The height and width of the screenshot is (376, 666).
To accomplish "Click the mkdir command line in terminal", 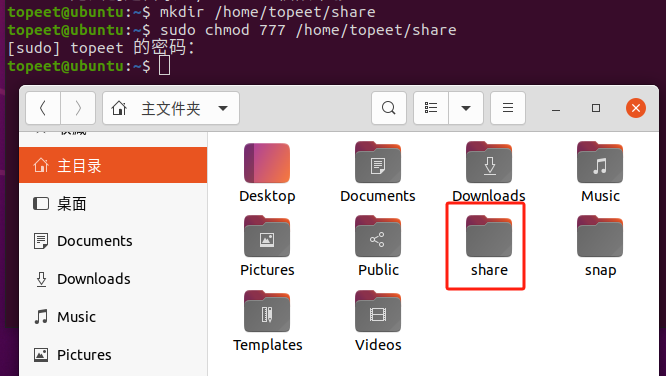I will click(192, 12).
